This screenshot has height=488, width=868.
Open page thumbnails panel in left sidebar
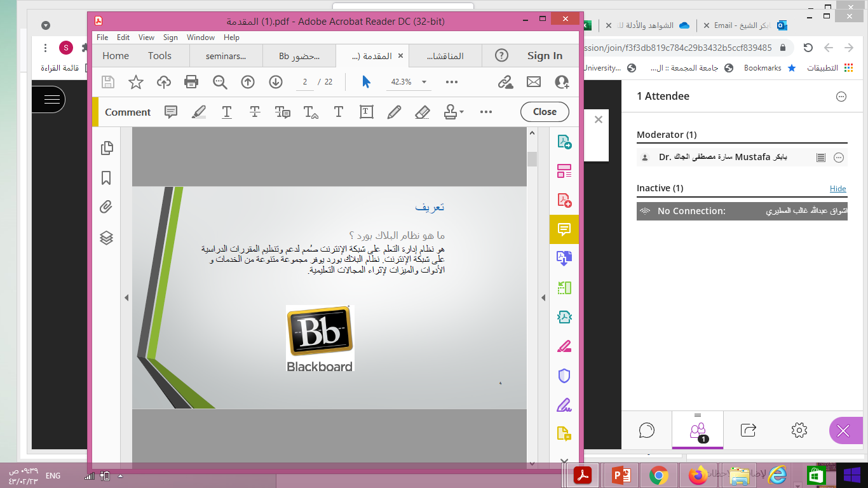point(107,148)
